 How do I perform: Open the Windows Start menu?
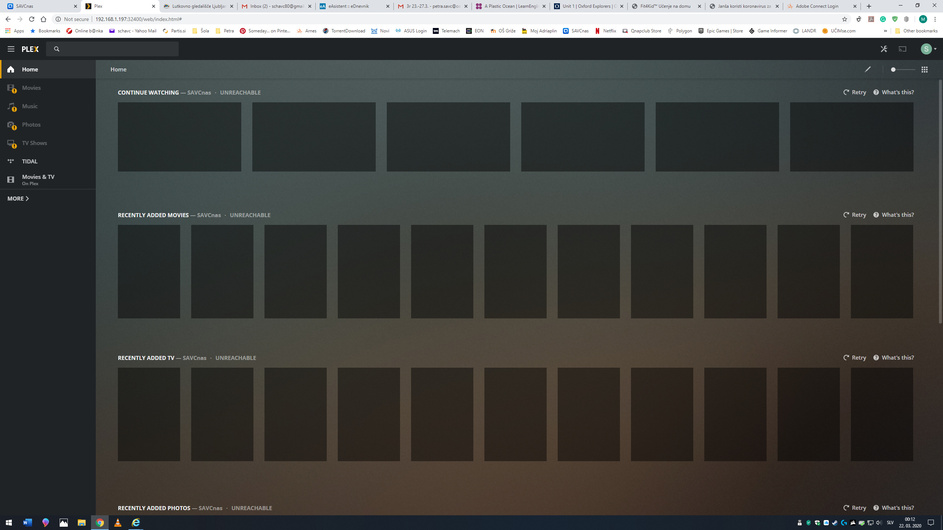(x=9, y=523)
